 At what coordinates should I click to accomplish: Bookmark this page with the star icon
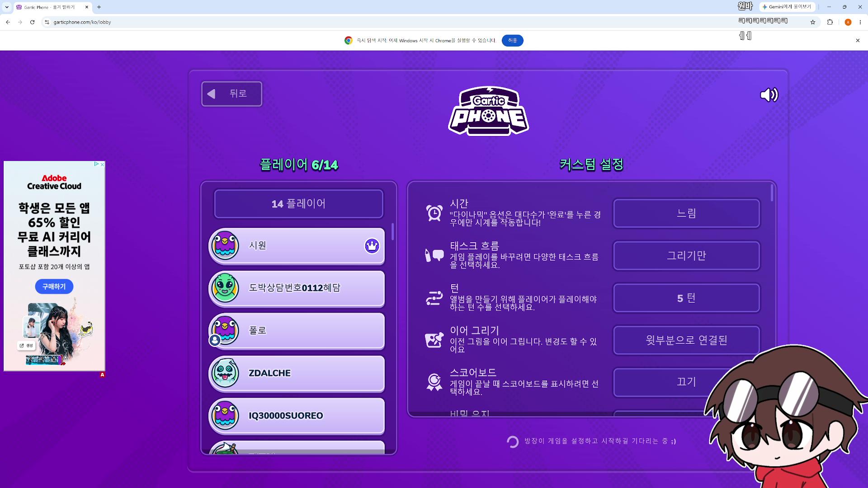(813, 22)
